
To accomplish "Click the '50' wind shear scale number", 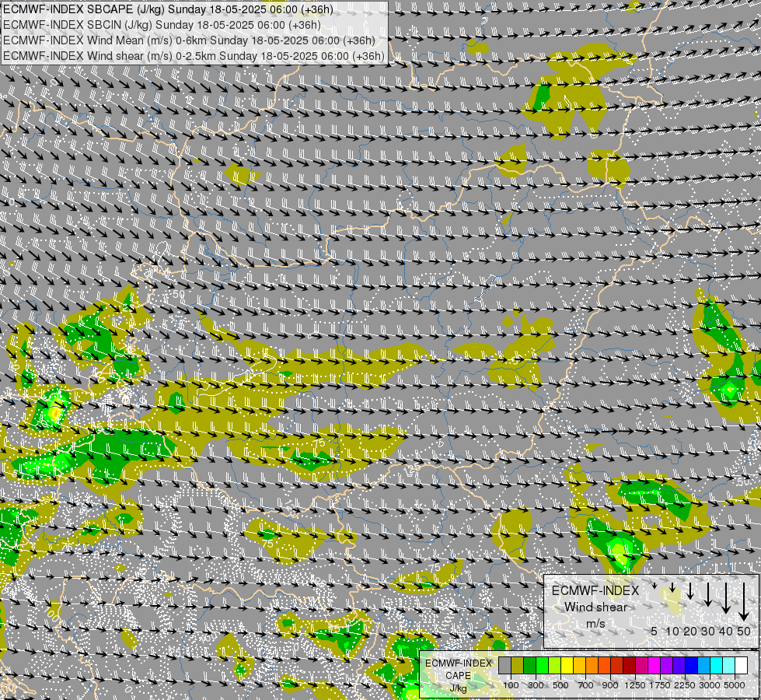I will point(744,631).
